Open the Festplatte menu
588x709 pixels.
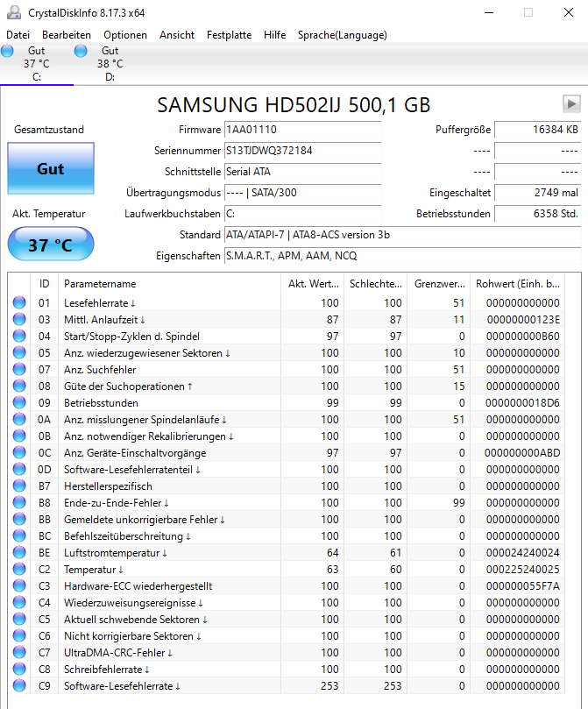(x=229, y=35)
